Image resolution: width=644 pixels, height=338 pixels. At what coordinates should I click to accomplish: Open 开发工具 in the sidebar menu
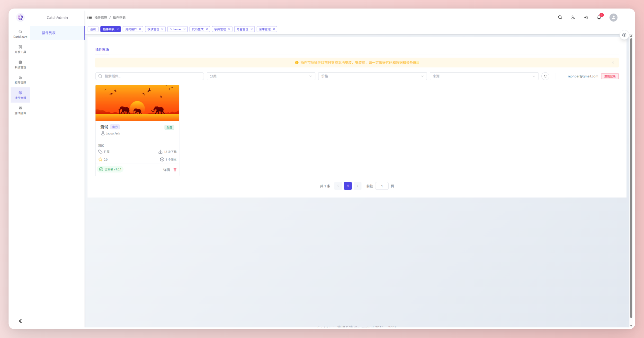[x=20, y=49]
